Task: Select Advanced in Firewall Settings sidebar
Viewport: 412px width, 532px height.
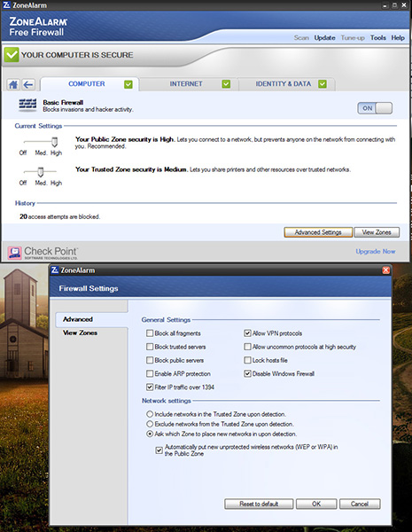Action: 91,319
